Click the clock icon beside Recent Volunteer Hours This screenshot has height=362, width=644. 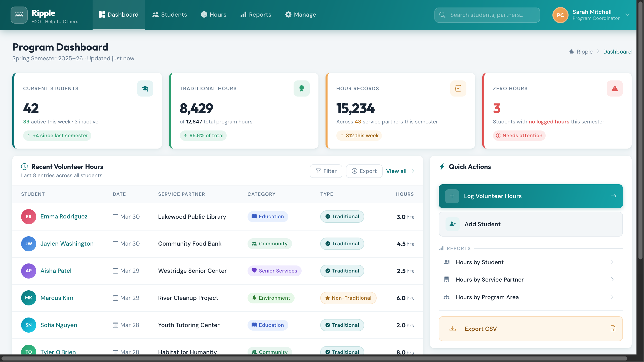click(24, 166)
